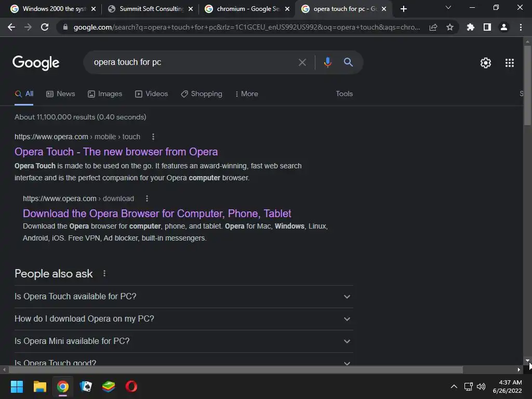Submit search with the magnifier icon

[x=348, y=62]
